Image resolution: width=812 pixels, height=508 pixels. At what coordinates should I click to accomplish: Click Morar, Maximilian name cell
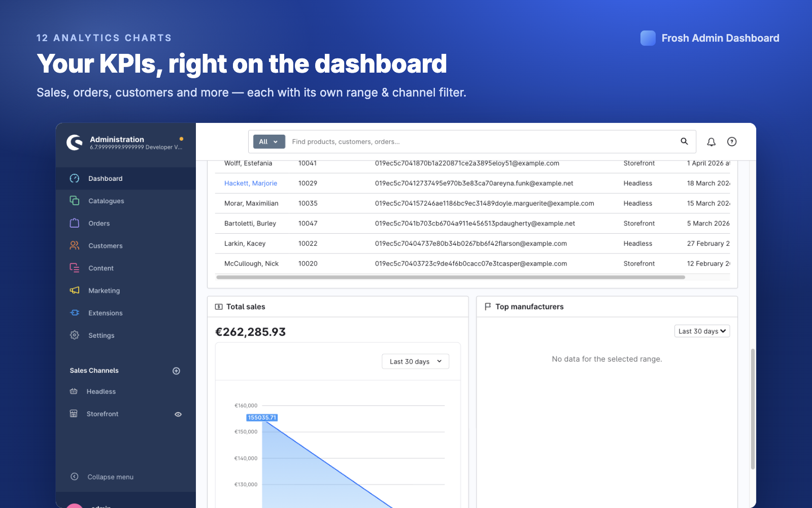[x=251, y=203]
